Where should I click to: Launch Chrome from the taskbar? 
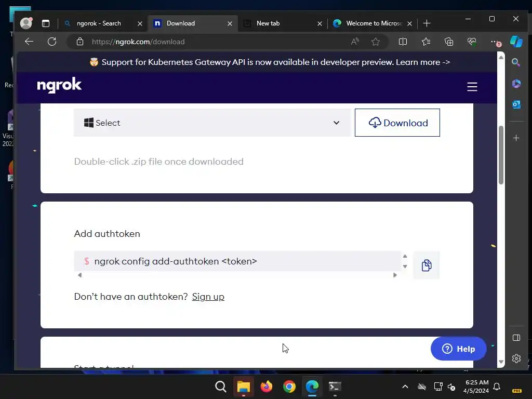point(289,387)
